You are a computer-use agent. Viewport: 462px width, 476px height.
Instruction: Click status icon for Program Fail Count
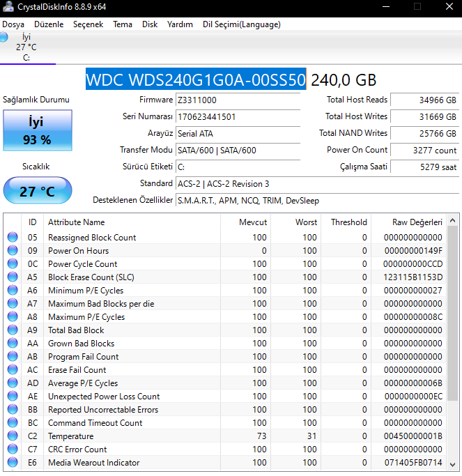(x=13, y=356)
